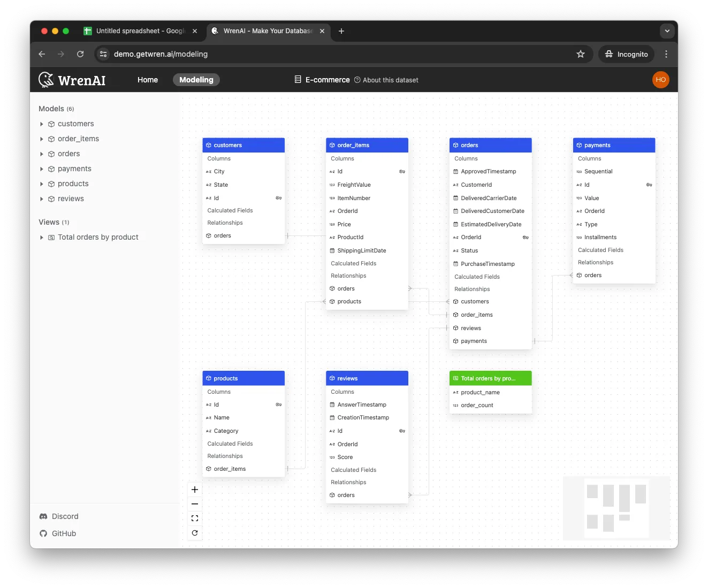Click the product_name column in the view card
Screen dimensions: 708x588
(491, 392)
